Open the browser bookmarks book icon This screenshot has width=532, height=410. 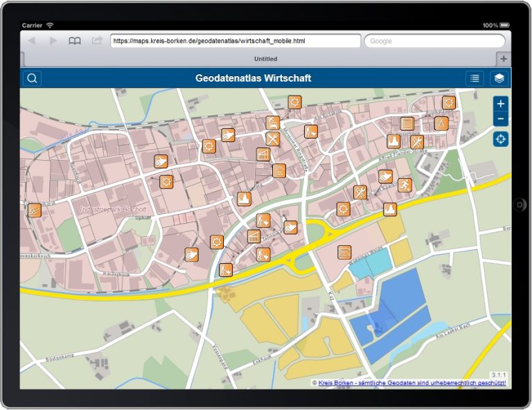pos(75,41)
